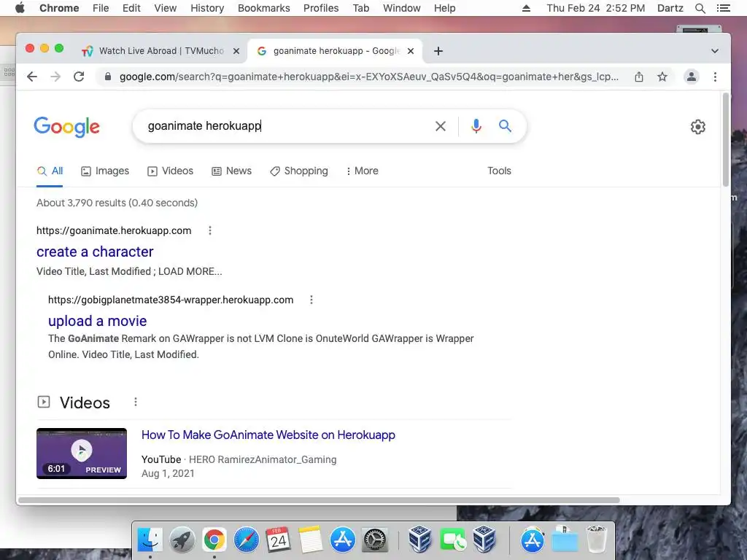Open options for gobigplanetmate3854 result
Viewport: 747px width, 560px height.
pos(311,300)
